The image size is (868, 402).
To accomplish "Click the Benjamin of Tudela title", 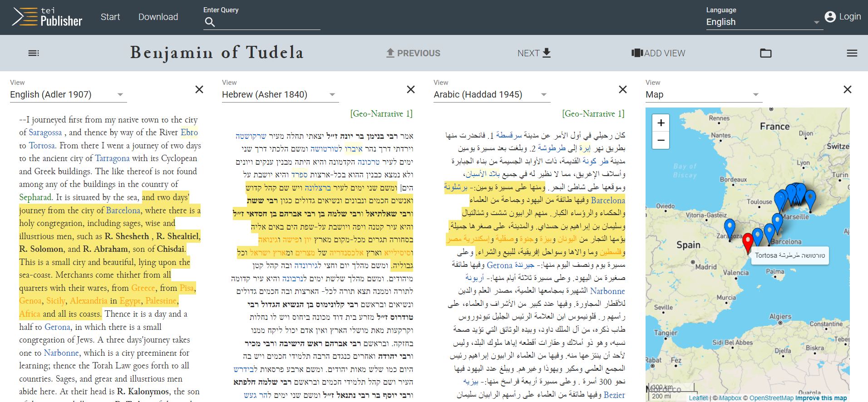I will (217, 53).
